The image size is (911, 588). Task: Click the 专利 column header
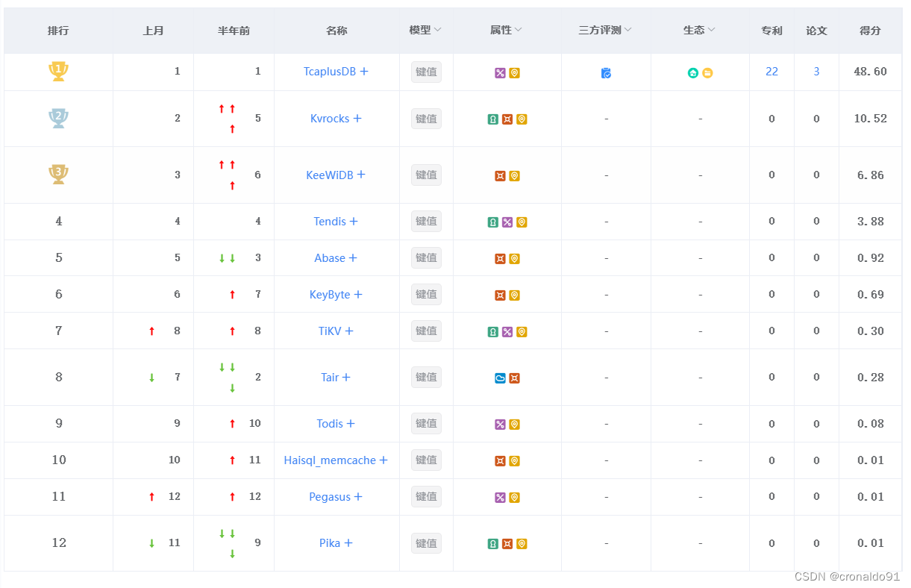pyautogui.click(x=771, y=31)
